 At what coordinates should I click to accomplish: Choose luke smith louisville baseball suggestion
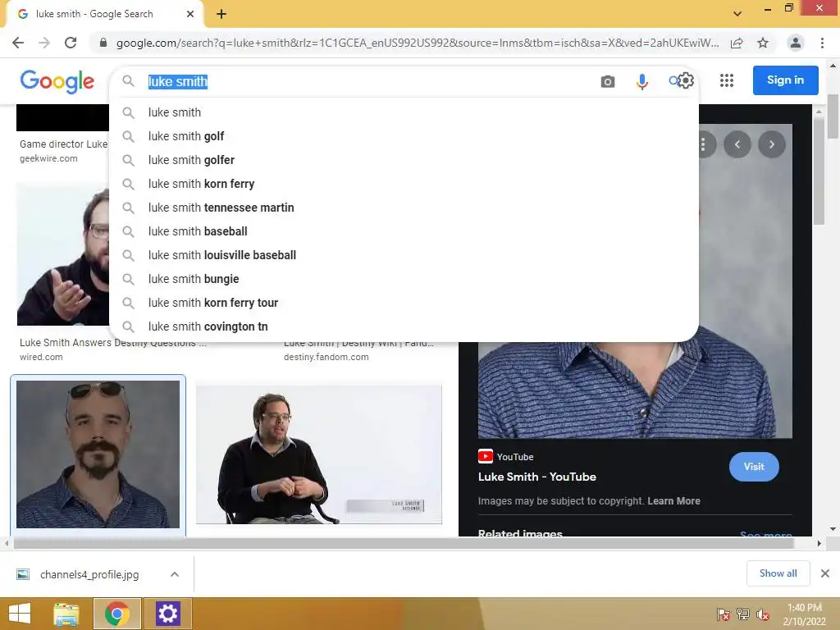click(x=404, y=255)
